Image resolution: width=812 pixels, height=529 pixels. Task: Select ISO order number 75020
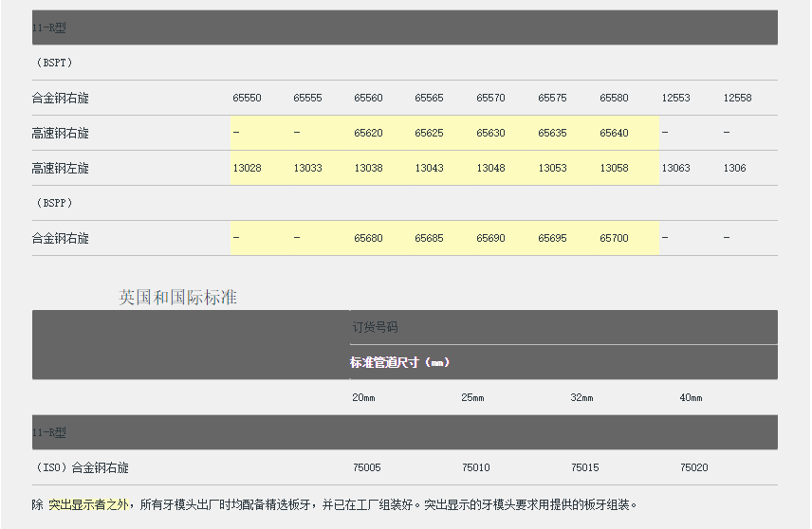(693, 467)
